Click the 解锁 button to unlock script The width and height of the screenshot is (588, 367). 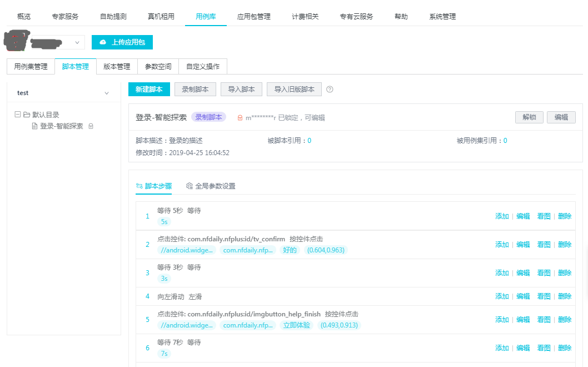click(529, 117)
